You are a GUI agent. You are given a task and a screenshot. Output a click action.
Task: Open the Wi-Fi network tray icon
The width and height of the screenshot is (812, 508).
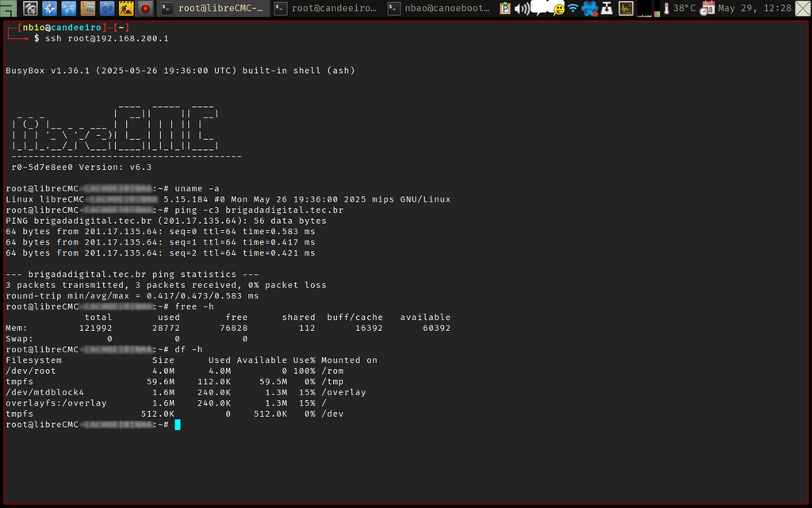[x=573, y=9]
